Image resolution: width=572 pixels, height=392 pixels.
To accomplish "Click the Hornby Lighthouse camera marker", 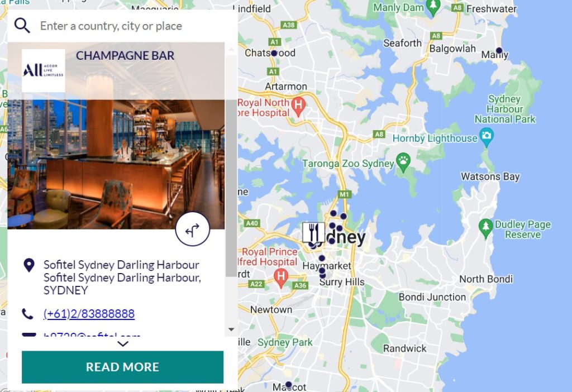I will (487, 137).
